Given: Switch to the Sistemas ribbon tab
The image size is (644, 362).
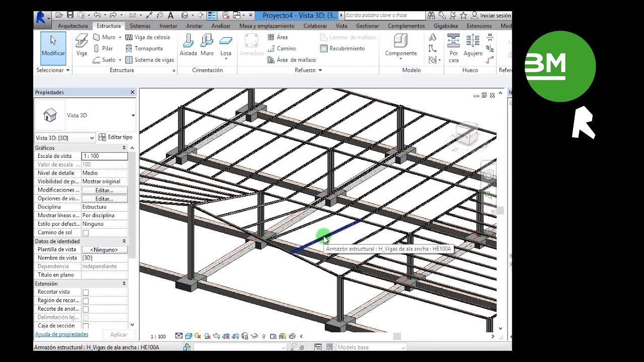Looking at the screenshot, I should [140, 26].
